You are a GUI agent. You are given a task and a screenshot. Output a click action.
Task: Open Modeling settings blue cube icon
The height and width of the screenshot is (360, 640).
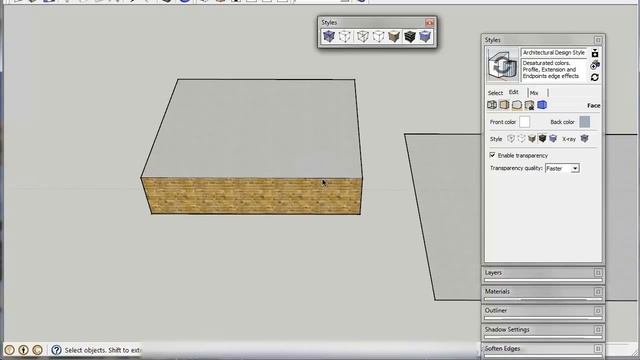point(542,105)
